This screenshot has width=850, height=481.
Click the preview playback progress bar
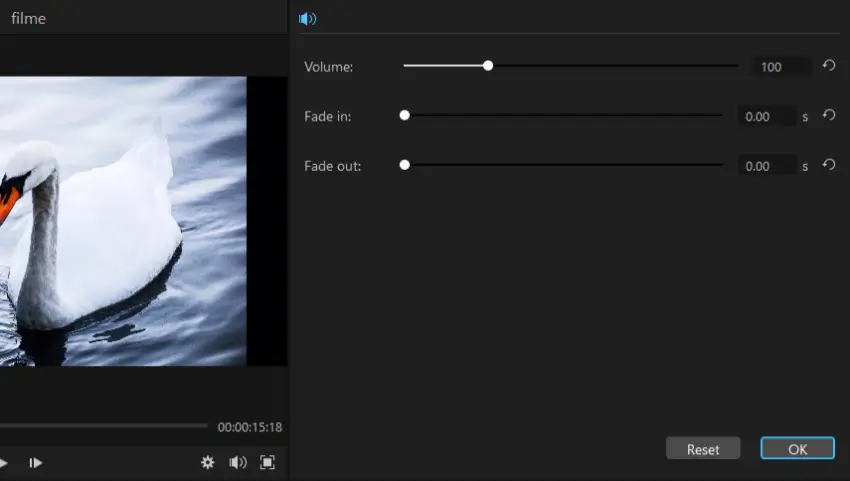pyautogui.click(x=100, y=426)
